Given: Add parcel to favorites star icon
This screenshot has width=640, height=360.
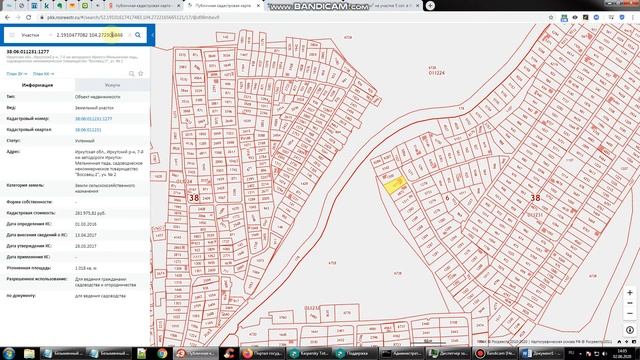Looking at the screenshot, I should [140, 74].
